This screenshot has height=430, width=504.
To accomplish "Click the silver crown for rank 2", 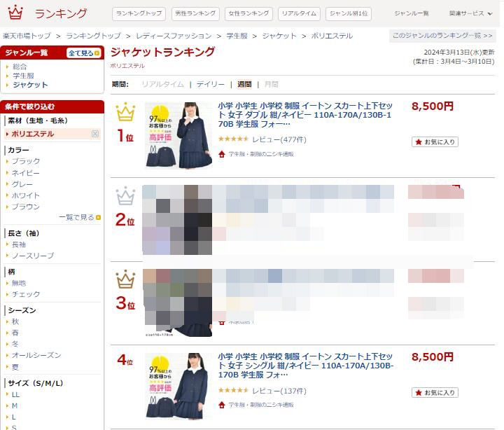I will (125, 196).
